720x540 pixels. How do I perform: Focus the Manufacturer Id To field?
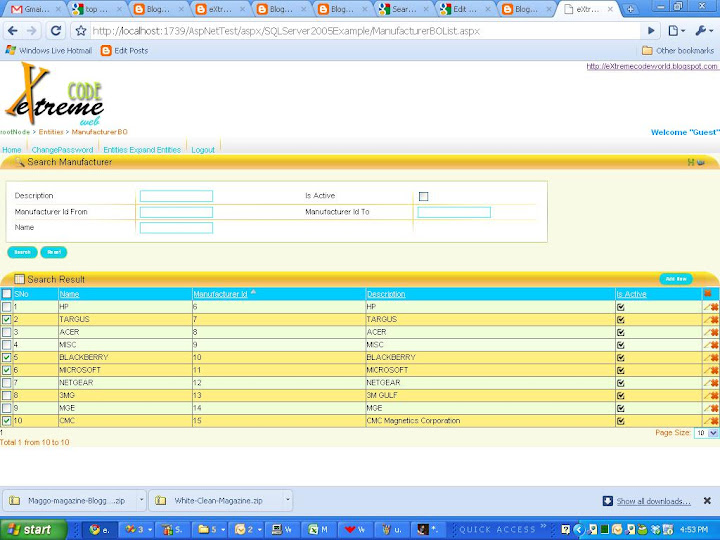coord(454,212)
